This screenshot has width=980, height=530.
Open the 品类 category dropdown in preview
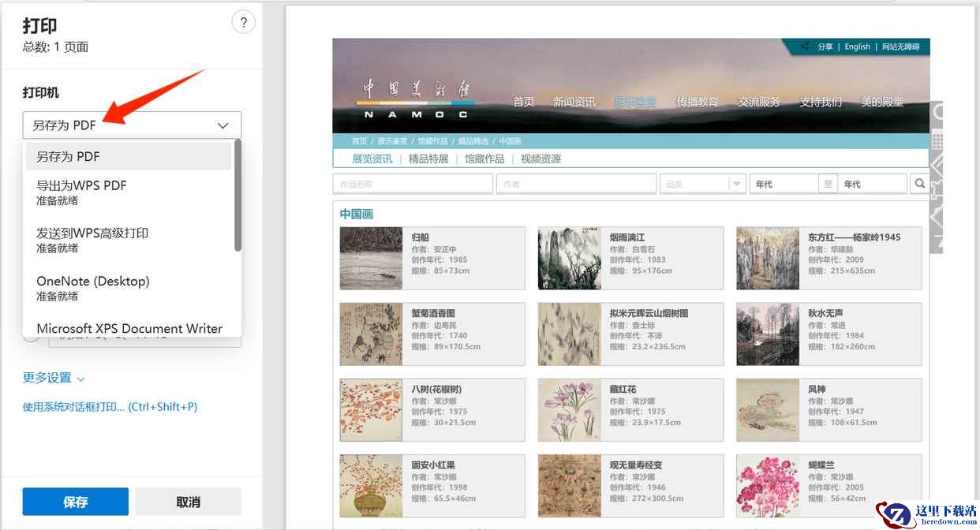[702, 184]
